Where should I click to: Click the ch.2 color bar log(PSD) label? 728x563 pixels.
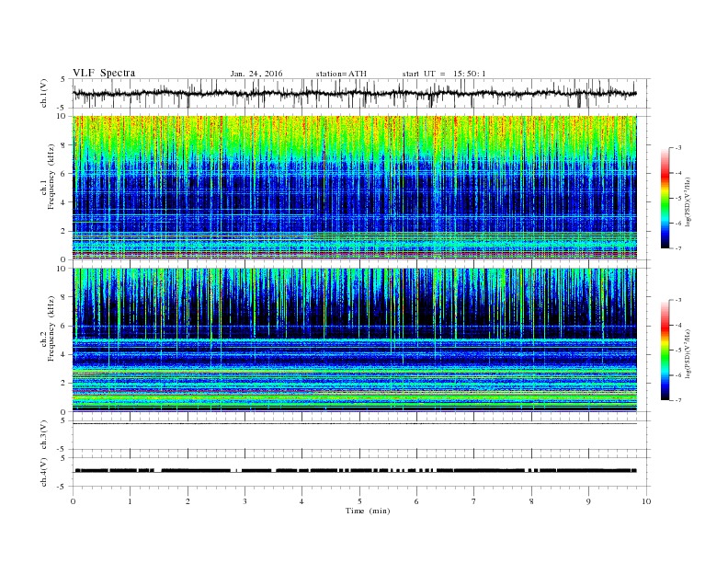point(688,353)
